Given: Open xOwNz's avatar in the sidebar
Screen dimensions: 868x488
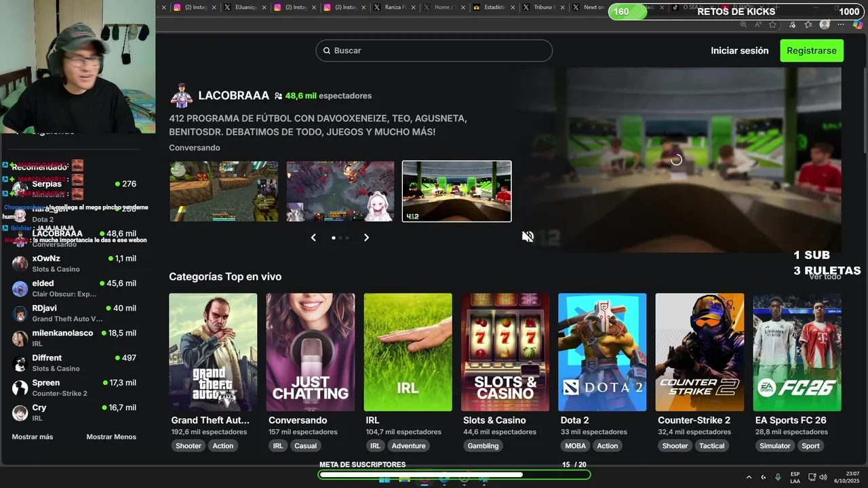Looking at the screenshot, I should coord(20,264).
